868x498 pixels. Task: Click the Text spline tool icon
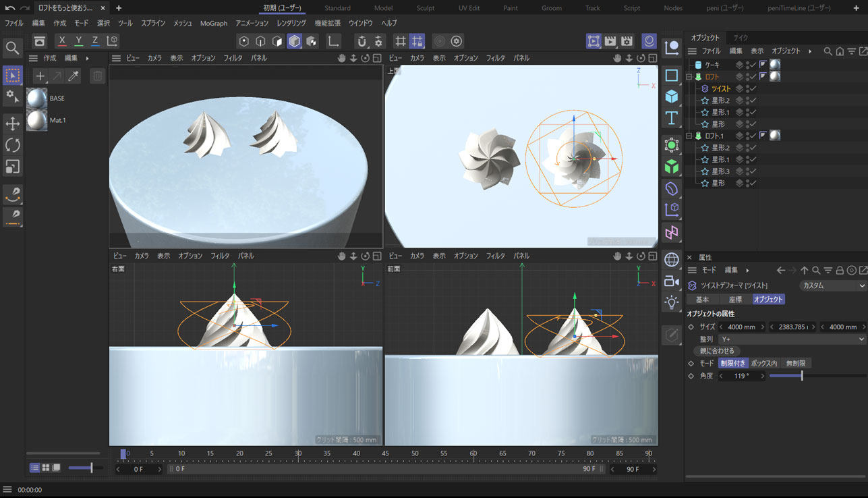pos(672,119)
